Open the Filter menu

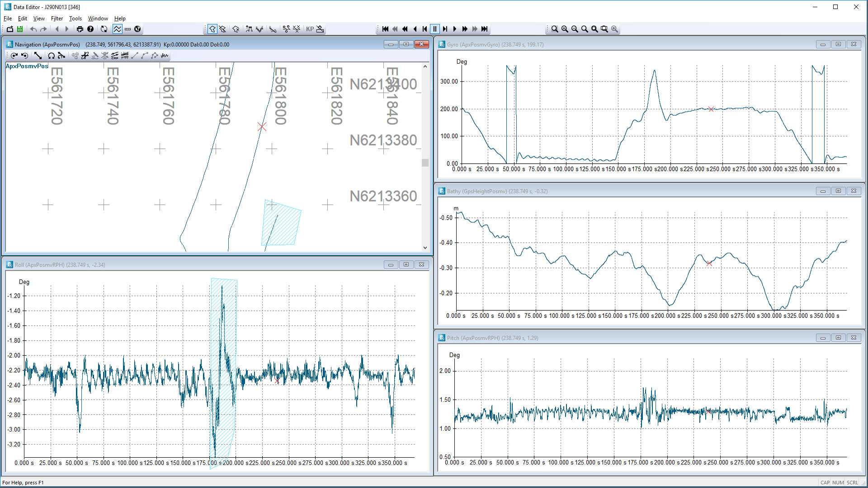point(57,19)
